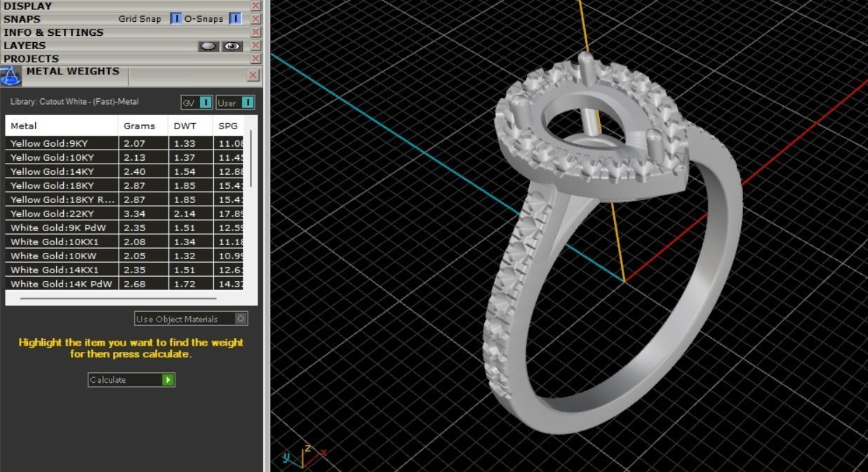Toggle Grid Snap on or off
The height and width of the screenshot is (472, 868).
click(x=176, y=19)
